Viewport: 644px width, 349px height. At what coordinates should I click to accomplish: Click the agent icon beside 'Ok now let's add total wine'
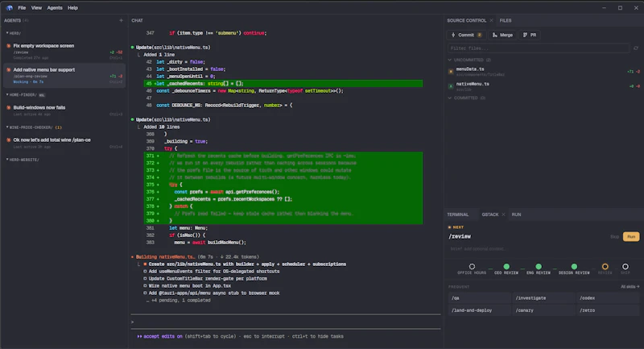point(9,140)
